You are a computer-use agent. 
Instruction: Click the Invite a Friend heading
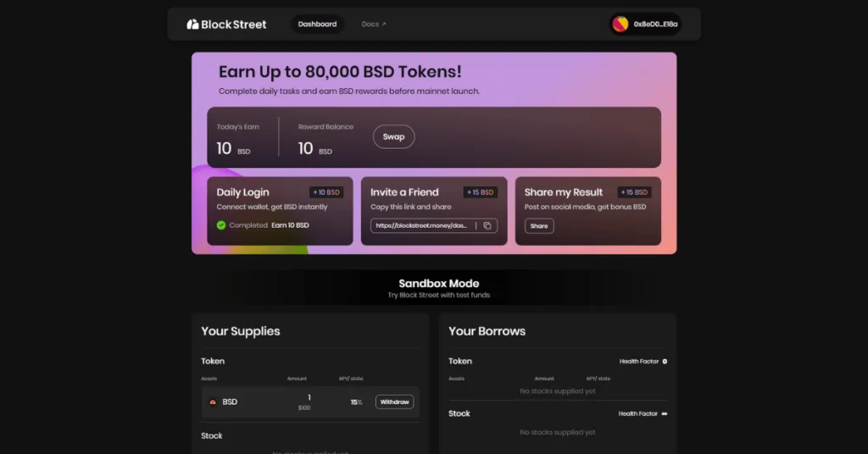[x=404, y=192]
